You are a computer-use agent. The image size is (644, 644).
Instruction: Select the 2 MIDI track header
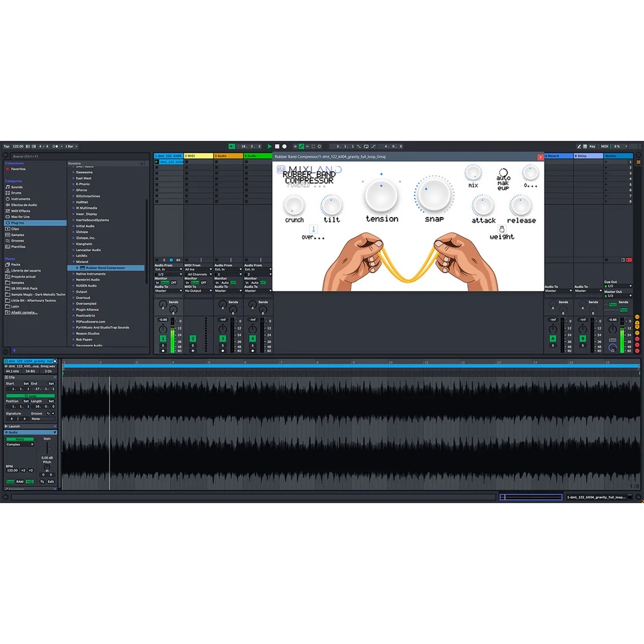tap(199, 156)
